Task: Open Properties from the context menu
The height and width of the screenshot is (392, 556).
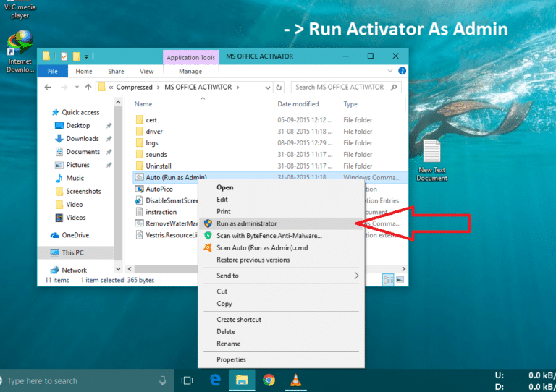Action: (281, 359)
